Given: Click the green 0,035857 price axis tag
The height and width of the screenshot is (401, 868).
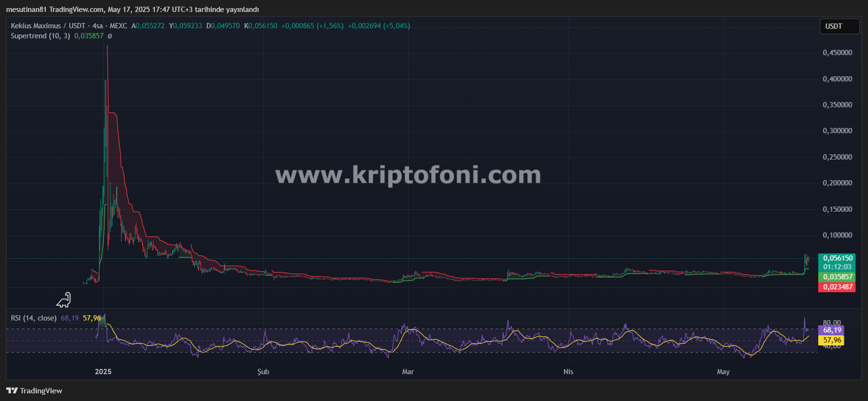Looking at the screenshot, I should point(837,277).
